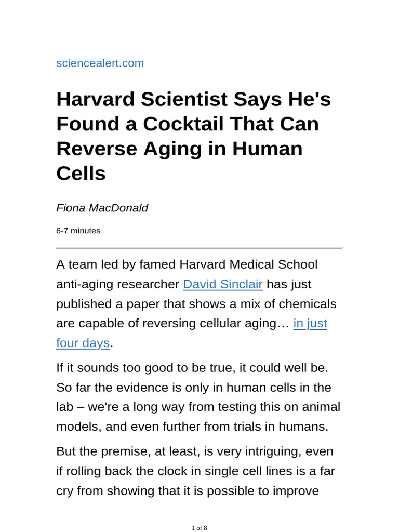The image size is (399, 532).
Task: Click the "Harvard Scientist Says He's" headline line
Action: [193, 99]
